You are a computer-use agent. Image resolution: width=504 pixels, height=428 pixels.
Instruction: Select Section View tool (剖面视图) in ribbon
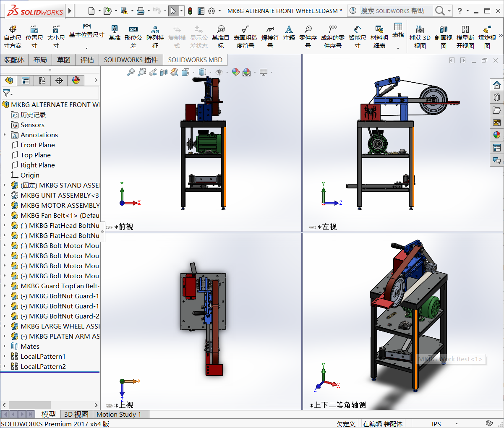click(x=444, y=37)
